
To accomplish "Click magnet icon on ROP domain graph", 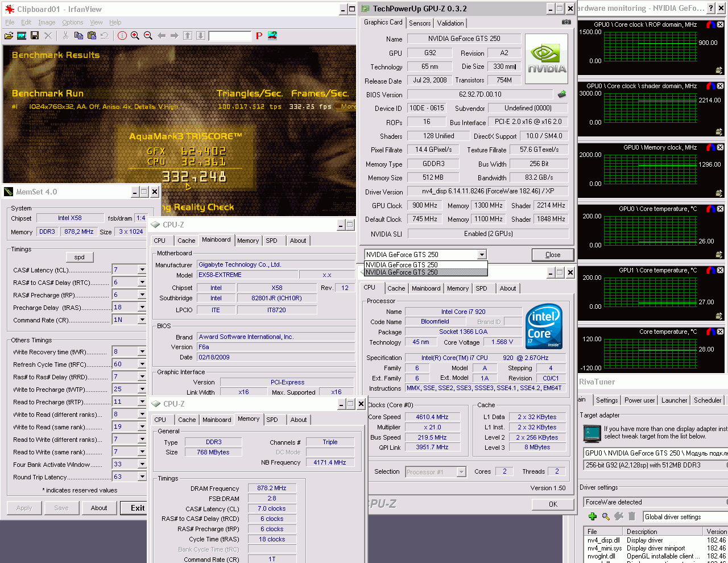I will tap(710, 24).
